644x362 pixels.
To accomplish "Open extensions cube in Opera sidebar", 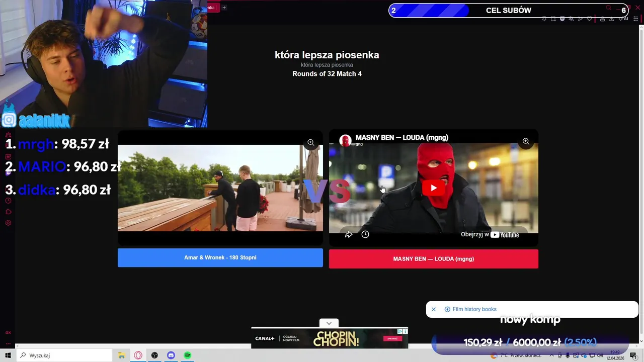I will click(x=8, y=212).
